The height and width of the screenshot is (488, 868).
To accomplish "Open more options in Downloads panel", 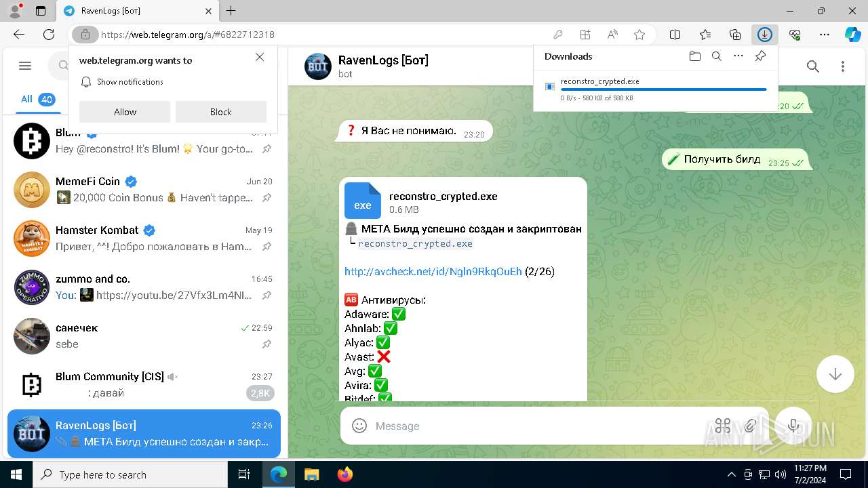I will [x=738, y=56].
